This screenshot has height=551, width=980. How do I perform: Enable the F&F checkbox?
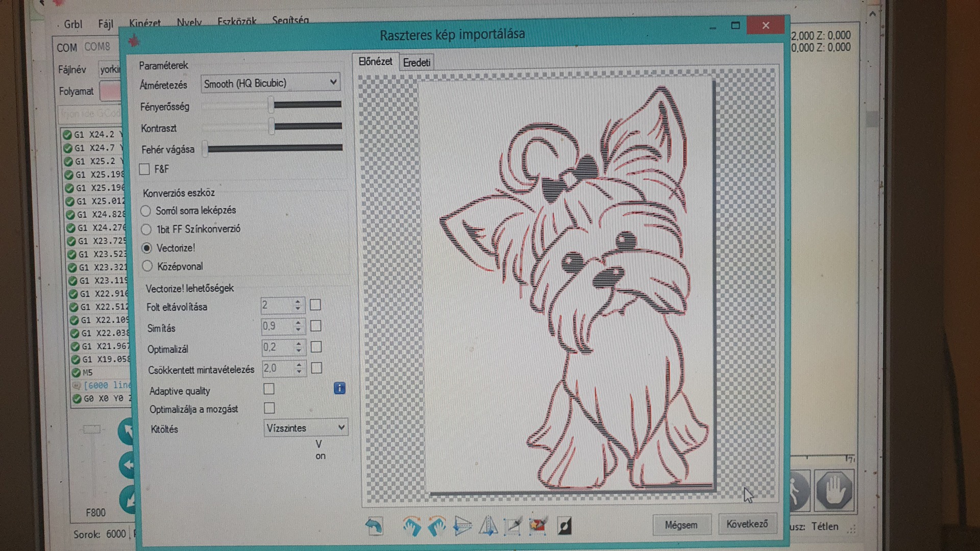pos(144,169)
